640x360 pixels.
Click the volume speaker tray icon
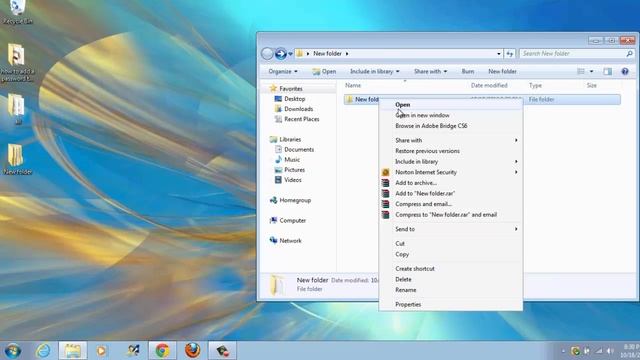[x=610, y=351]
